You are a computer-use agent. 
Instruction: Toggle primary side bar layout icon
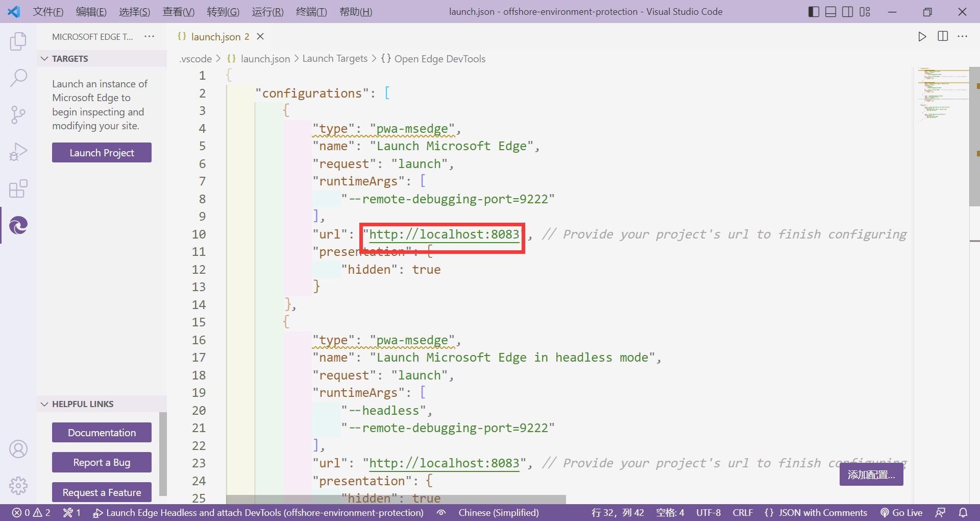pos(814,12)
